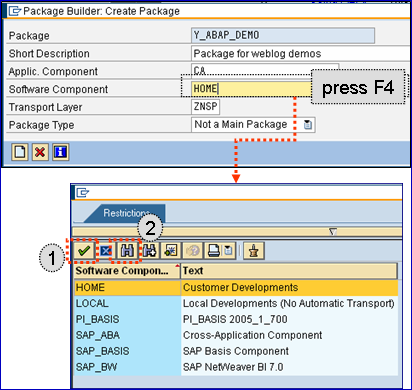Click the green checkmark Copy icon

tap(84, 250)
